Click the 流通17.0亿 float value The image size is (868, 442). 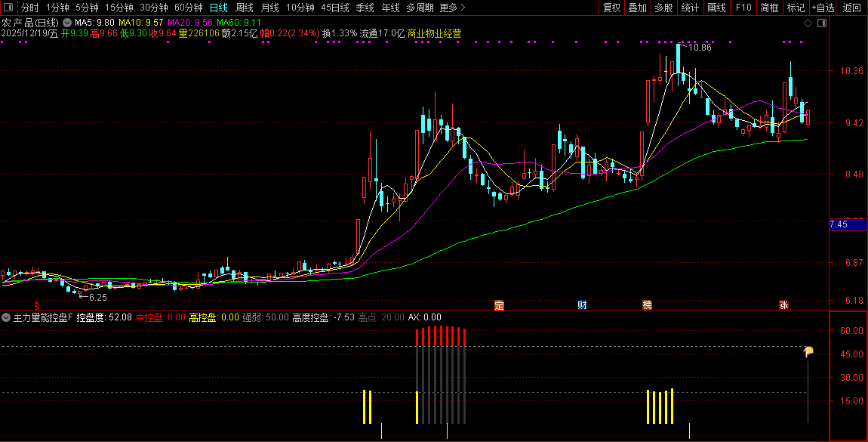point(382,33)
